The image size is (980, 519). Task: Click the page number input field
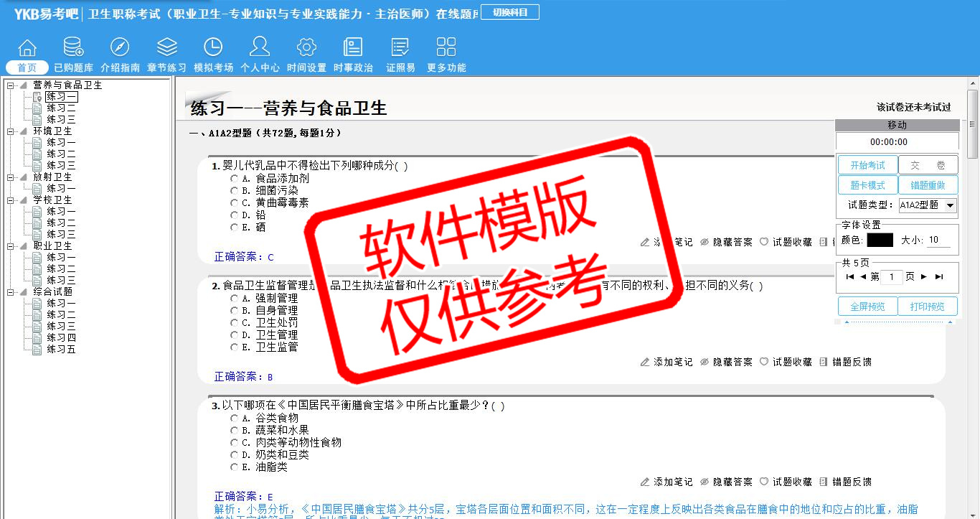891,276
